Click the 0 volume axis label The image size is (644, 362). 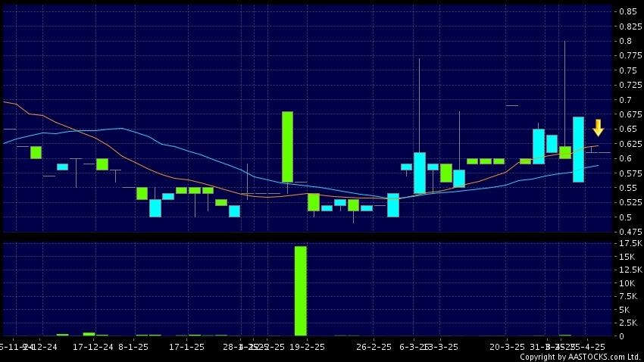tap(622, 336)
